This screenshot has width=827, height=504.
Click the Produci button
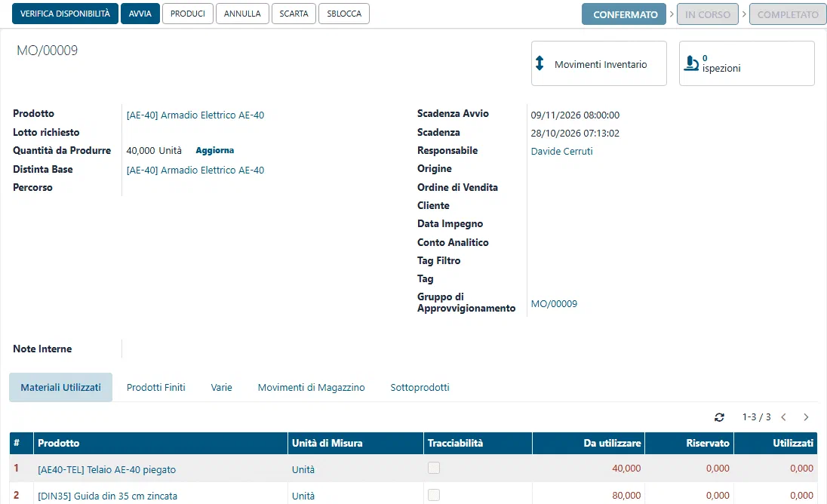coord(188,14)
